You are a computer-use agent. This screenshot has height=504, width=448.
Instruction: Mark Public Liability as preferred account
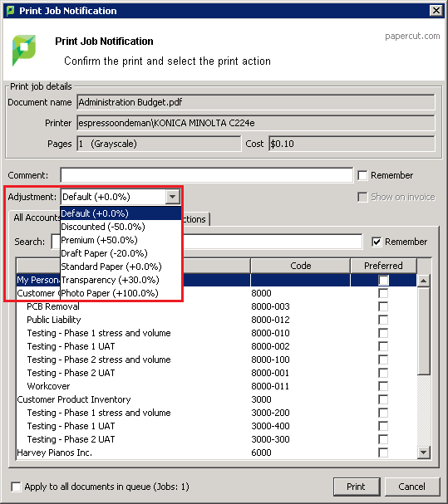coord(383,320)
